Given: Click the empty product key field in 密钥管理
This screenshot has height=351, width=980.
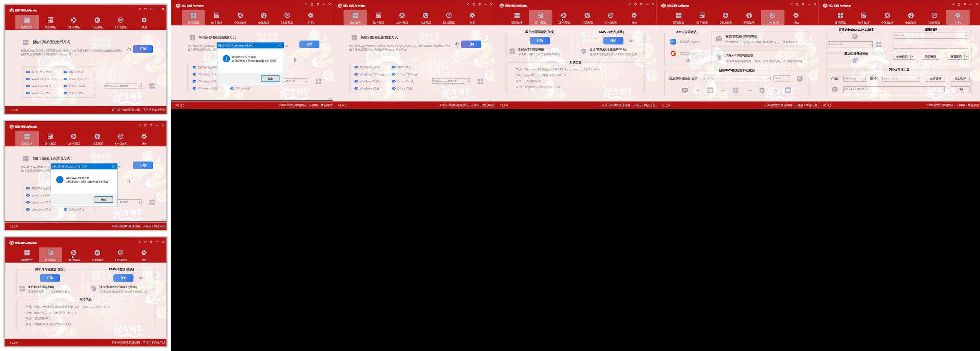Looking at the screenshot, I should pyautogui.click(x=930, y=46).
